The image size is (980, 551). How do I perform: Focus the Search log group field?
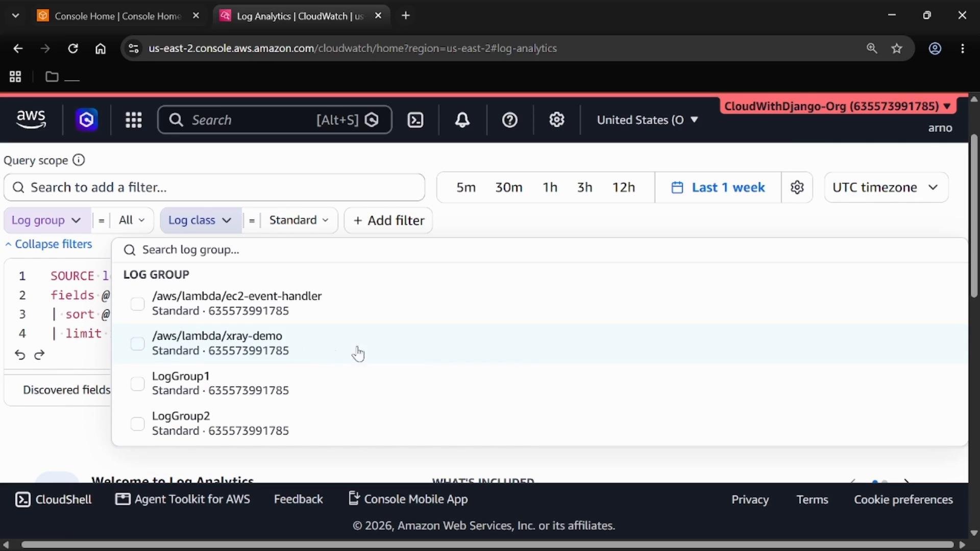(x=540, y=250)
